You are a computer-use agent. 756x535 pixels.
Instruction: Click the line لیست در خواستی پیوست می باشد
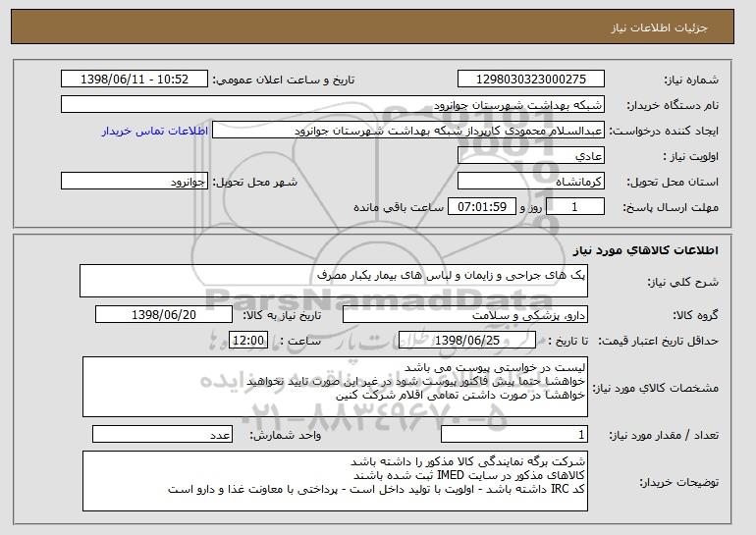(x=495, y=368)
